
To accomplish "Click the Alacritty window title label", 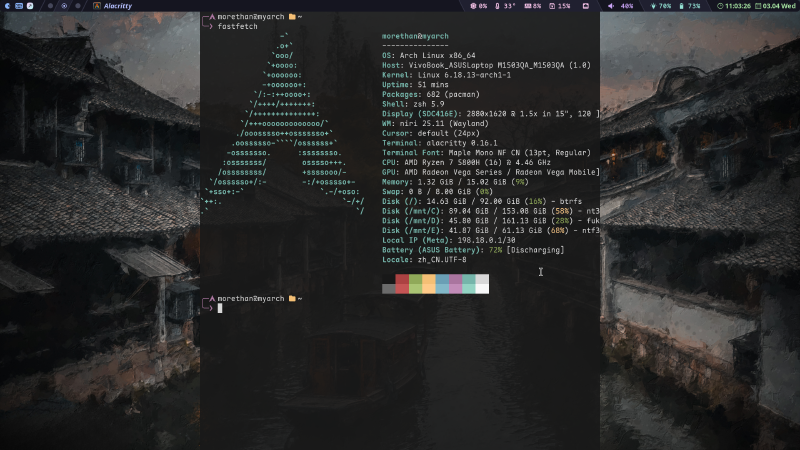I will (x=117, y=6).
